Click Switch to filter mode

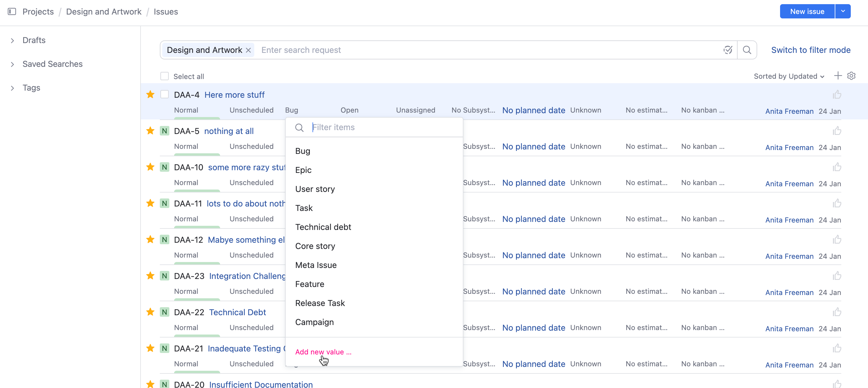[x=810, y=50]
